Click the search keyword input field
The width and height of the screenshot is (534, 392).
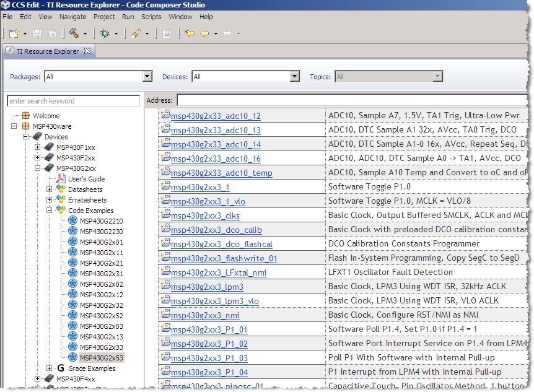click(x=73, y=101)
